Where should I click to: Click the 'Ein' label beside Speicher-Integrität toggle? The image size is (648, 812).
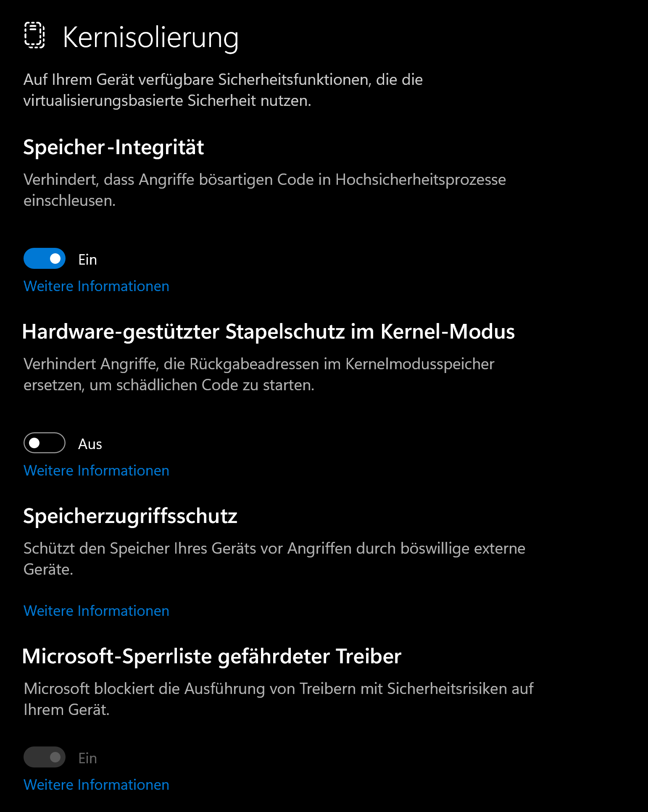click(87, 260)
